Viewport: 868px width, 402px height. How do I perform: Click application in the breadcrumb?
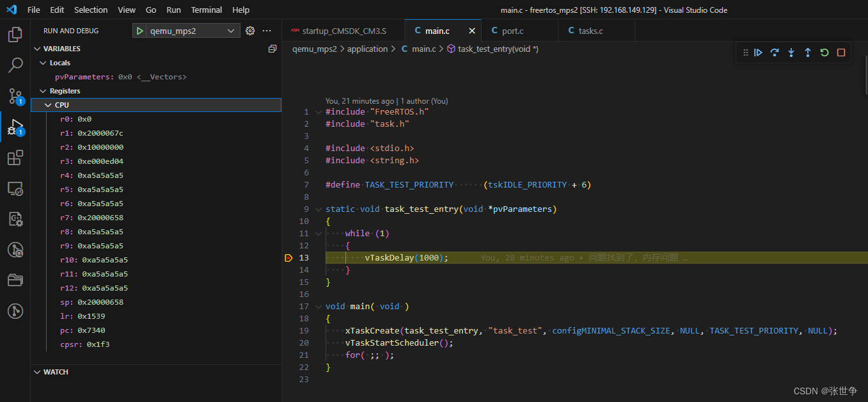[367, 49]
